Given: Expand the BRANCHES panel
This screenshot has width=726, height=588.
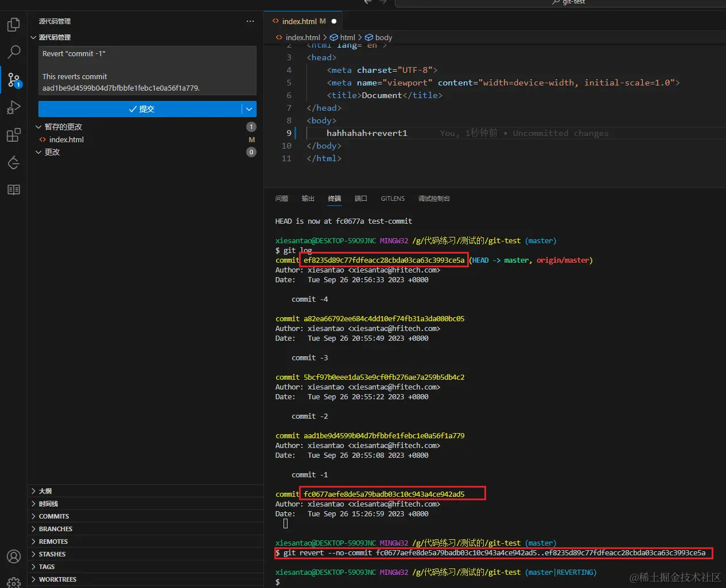Looking at the screenshot, I should pyautogui.click(x=55, y=529).
